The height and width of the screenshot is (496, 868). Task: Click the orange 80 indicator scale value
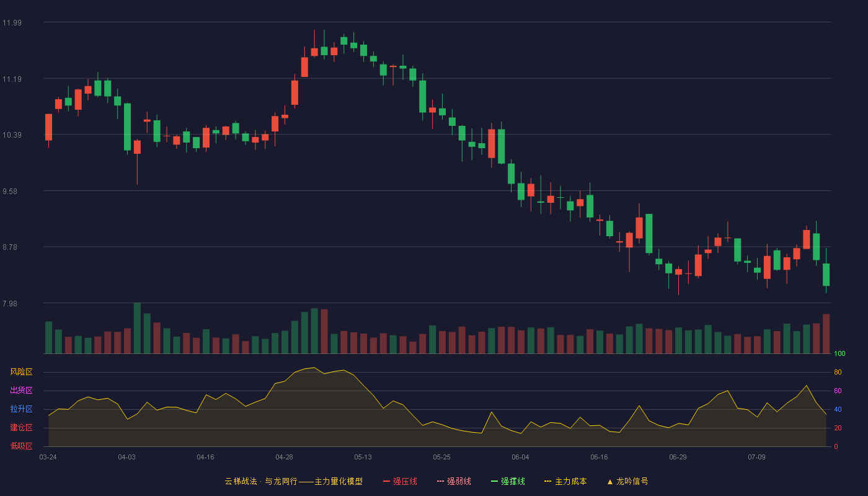838,373
